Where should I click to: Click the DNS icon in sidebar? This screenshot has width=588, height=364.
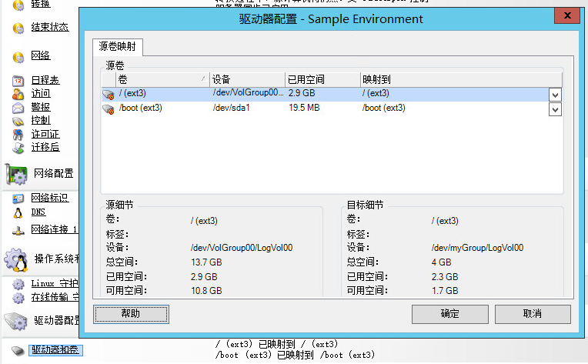coord(18,212)
